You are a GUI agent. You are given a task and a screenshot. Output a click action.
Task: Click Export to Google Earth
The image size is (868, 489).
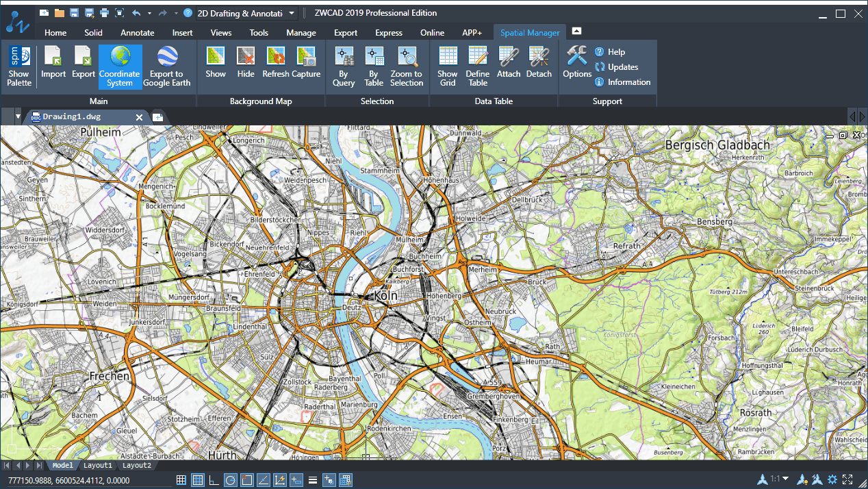[x=167, y=67]
